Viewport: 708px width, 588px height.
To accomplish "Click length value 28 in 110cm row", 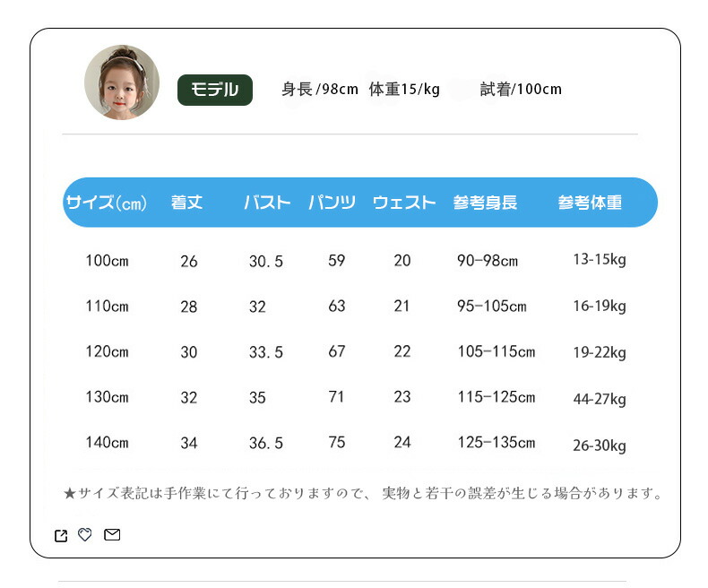I will [x=189, y=307].
